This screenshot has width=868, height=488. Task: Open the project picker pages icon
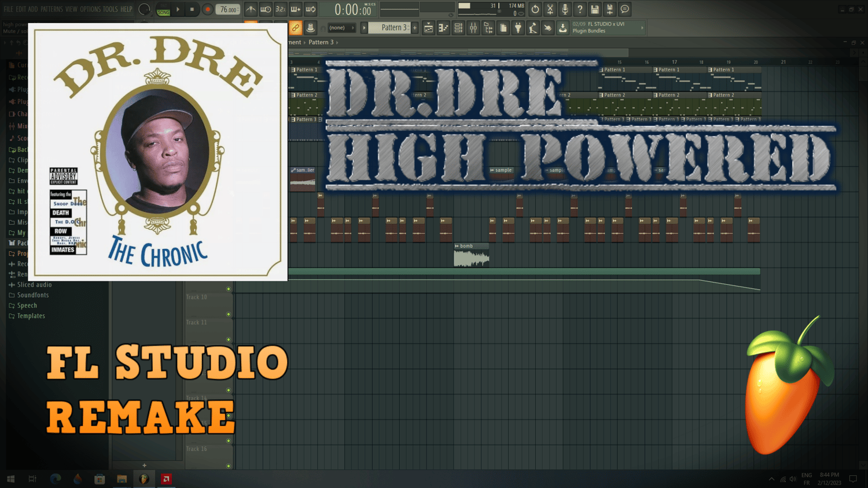point(503,28)
